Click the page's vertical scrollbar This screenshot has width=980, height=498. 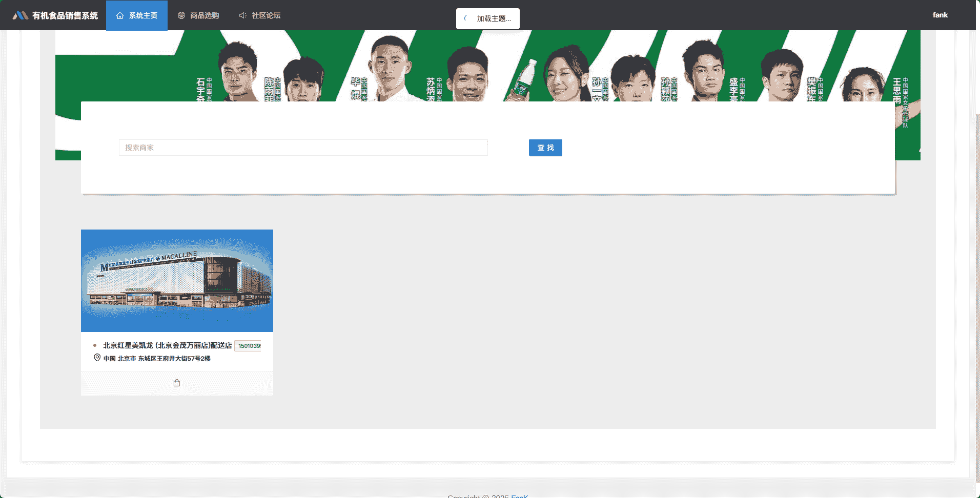(x=978, y=297)
